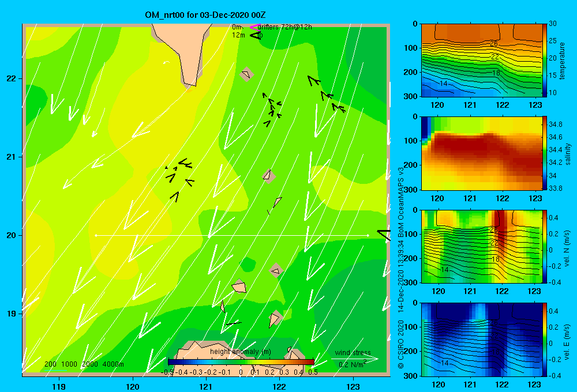This screenshot has height=392, width=577.
Task: Click the 'vel. E (m/s)' axis label
Action: [567, 341]
